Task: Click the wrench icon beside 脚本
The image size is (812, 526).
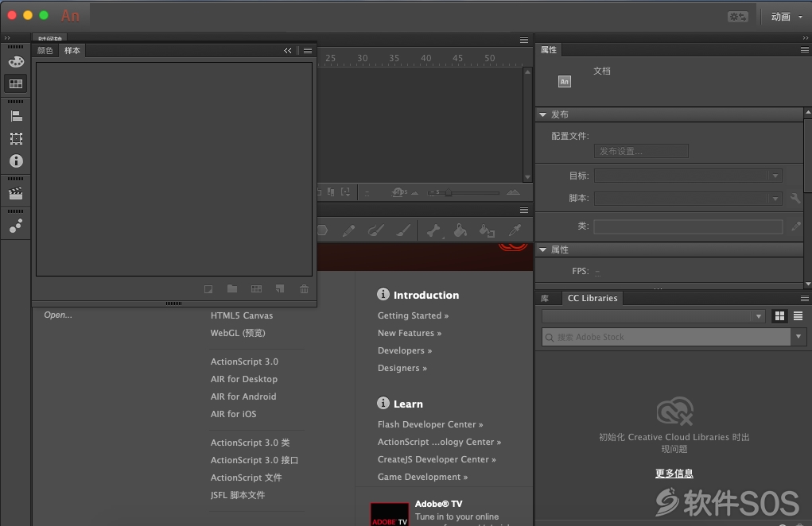Action: coord(795,198)
